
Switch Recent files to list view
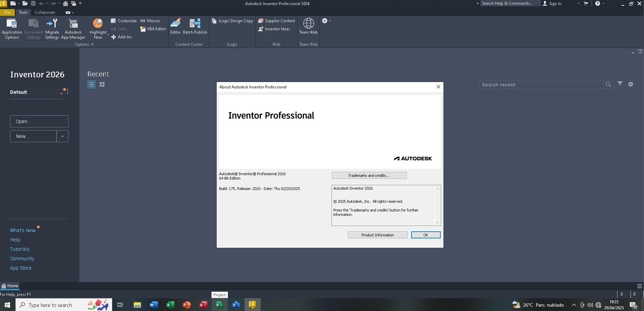[x=91, y=84]
